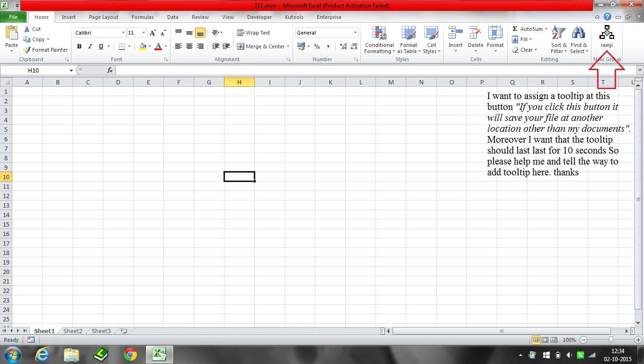The height and width of the screenshot is (364, 644).
Task: Click the Decrease Indent icon
Action: (215, 46)
